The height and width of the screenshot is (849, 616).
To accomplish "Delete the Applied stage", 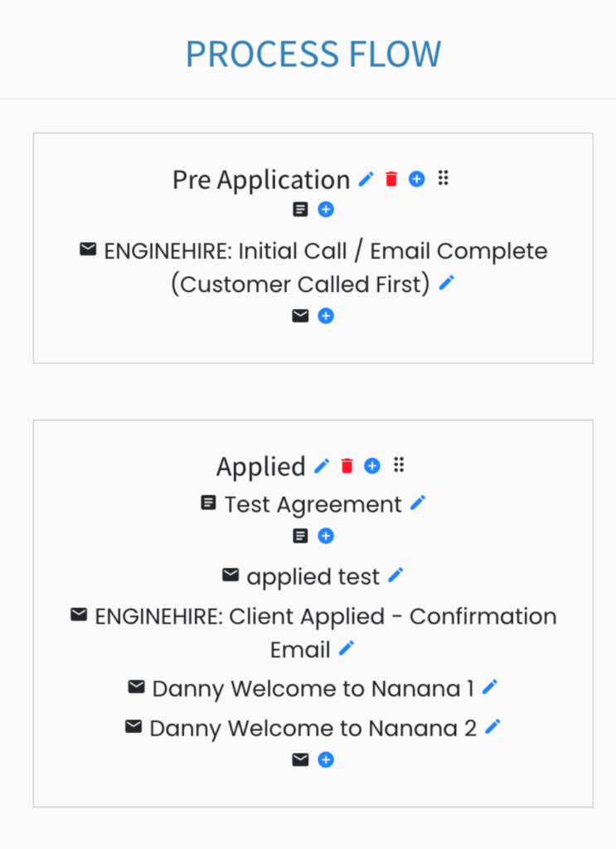I will coord(347,465).
